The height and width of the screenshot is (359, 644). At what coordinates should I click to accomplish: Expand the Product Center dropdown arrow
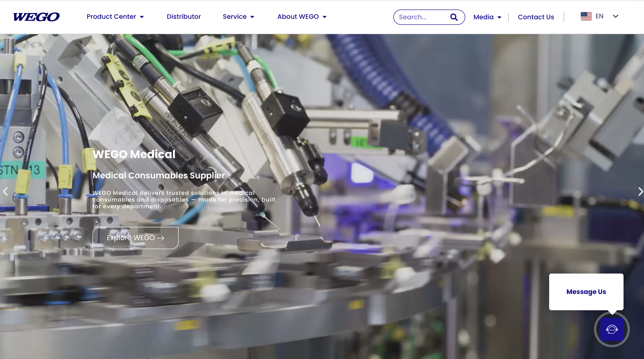point(142,17)
